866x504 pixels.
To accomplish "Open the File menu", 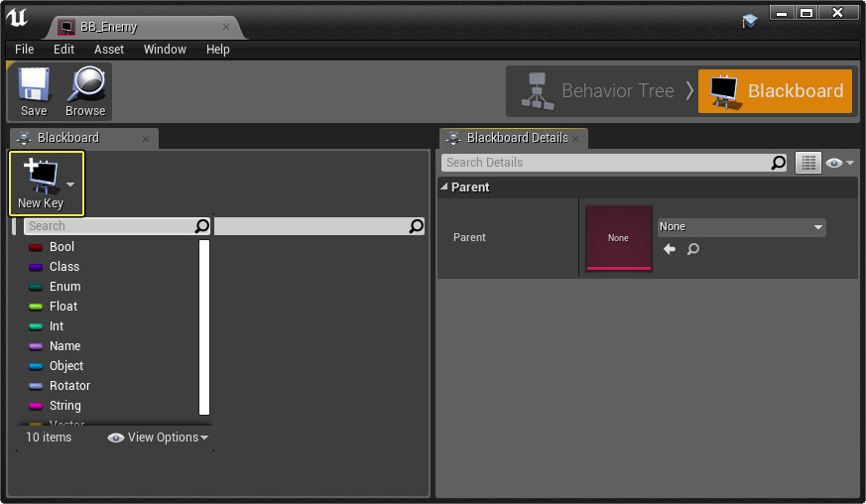I will (x=24, y=50).
